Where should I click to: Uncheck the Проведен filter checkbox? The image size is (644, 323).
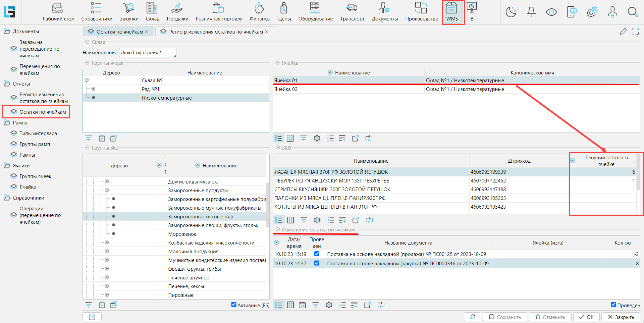tap(613, 305)
